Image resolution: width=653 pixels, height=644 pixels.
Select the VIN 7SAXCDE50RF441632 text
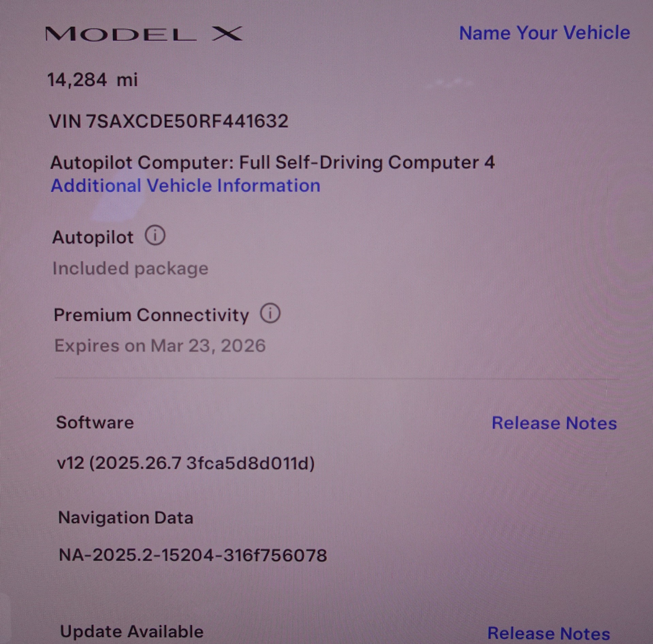(x=169, y=121)
